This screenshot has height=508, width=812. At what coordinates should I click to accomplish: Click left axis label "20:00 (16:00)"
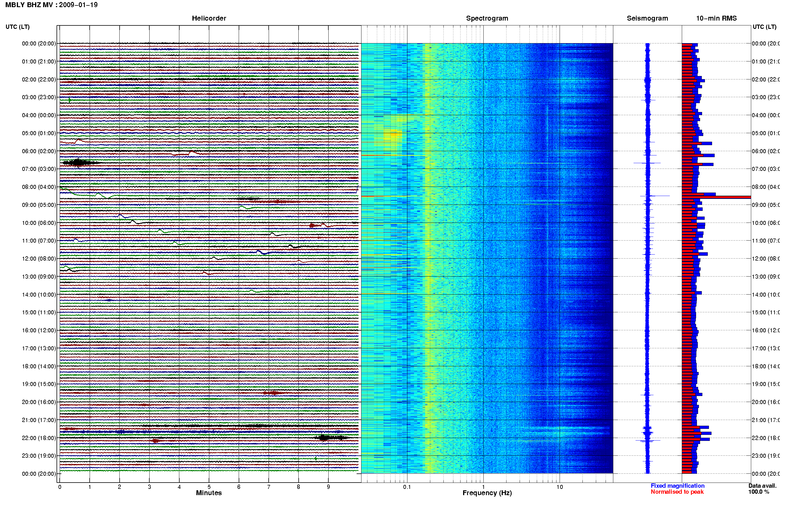(x=39, y=402)
